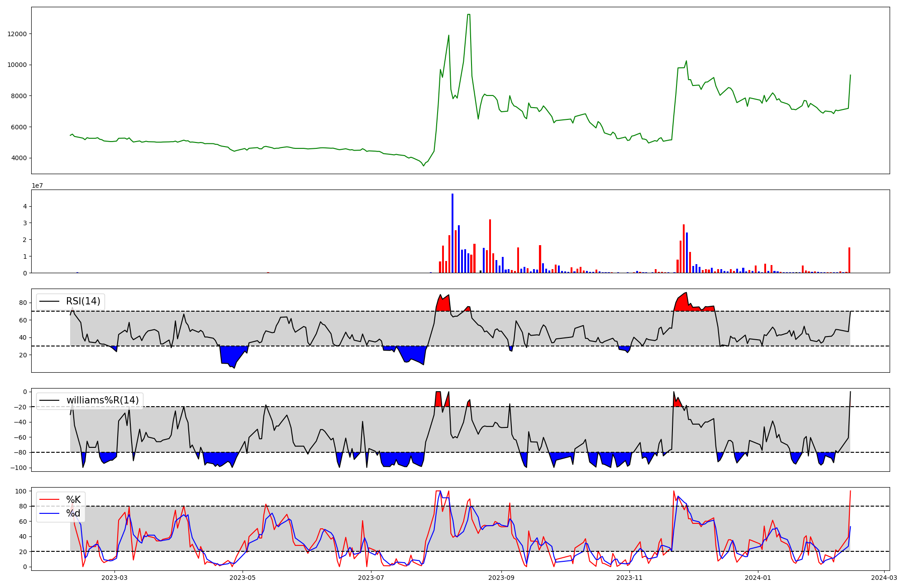Click the RSI(14) legend label
Viewport: 905px width, 588px height.
click(83, 301)
